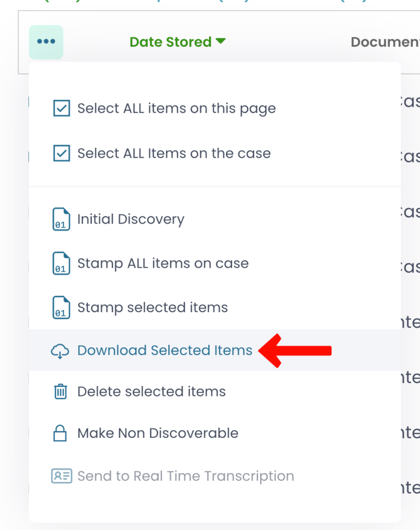Select Make Non Discoverable option

tap(157, 434)
